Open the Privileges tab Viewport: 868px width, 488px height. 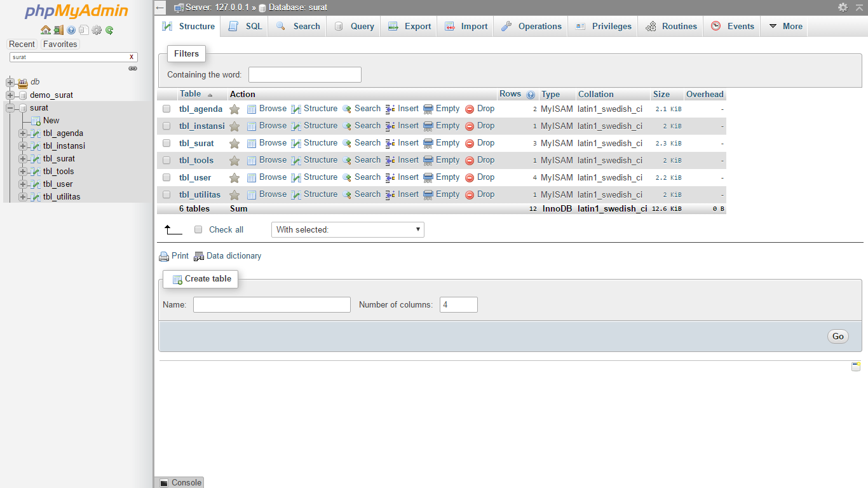coord(604,27)
